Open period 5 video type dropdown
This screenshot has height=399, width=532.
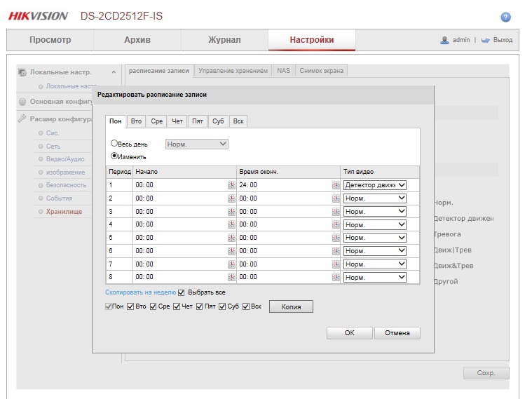[x=375, y=238]
